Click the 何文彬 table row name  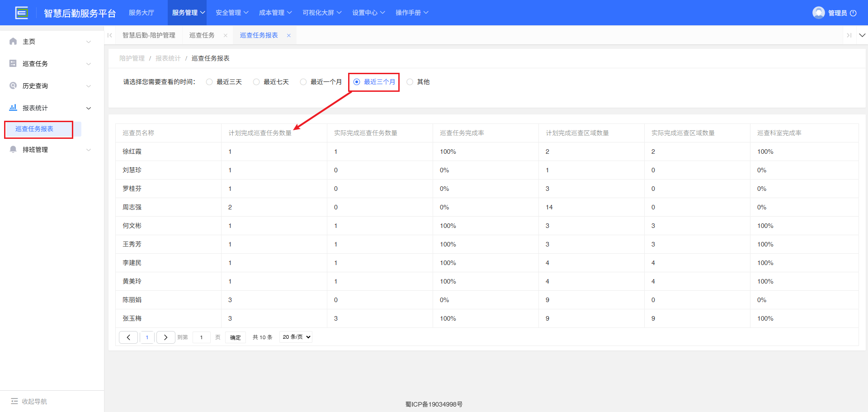[x=132, y=226]
